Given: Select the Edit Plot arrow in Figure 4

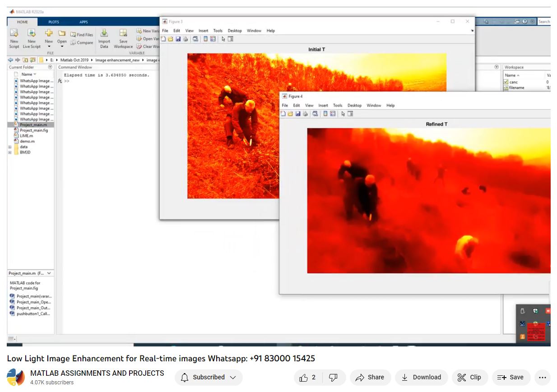Looking at the screenshot, I should pyautogui.click(x=343, y=114).
